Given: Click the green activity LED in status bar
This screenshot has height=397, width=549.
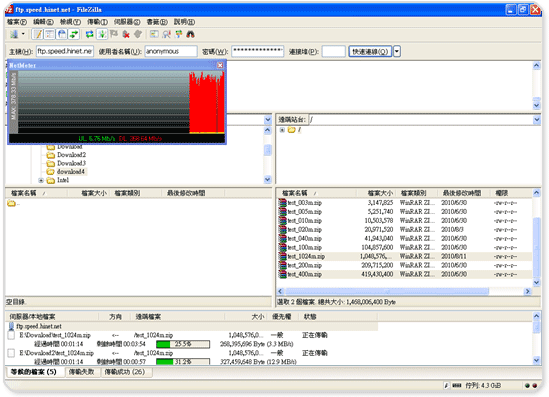Looking at the screenshot, I should point(527,385).
